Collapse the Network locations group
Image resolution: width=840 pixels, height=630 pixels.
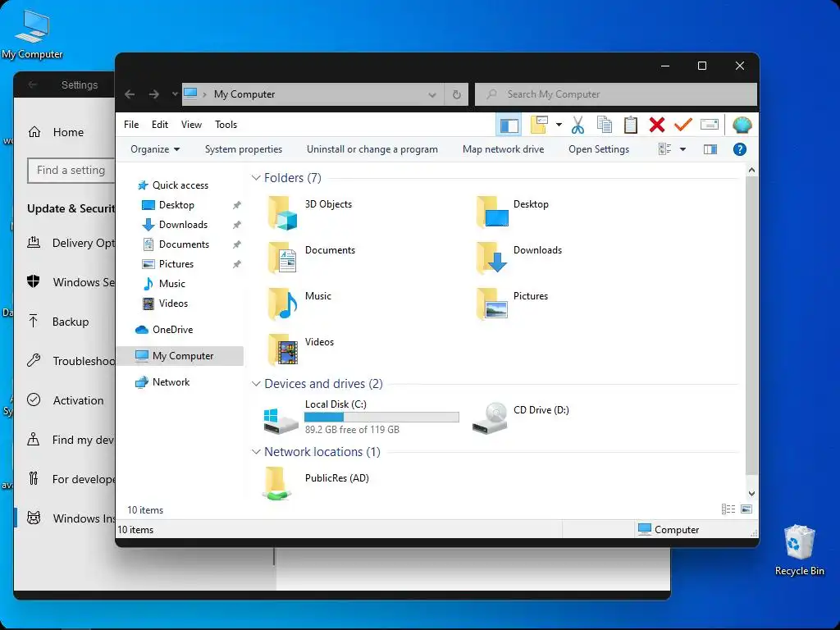click(256, 452)
